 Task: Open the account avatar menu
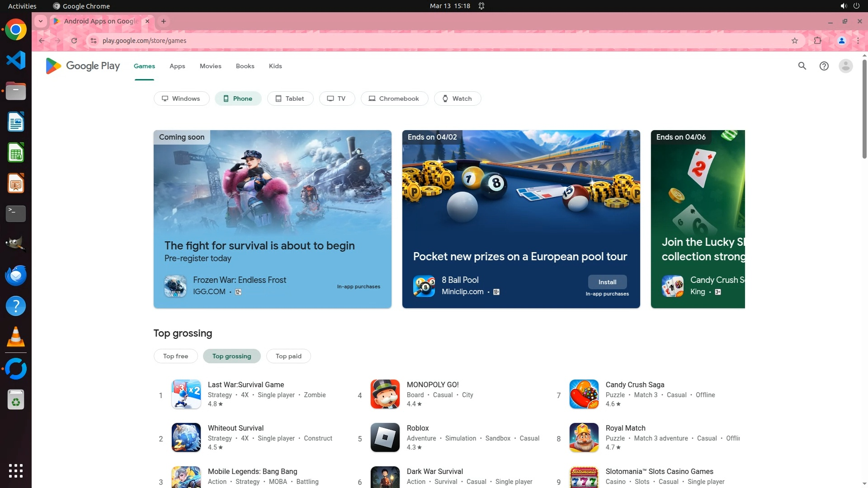click(845, 66)
